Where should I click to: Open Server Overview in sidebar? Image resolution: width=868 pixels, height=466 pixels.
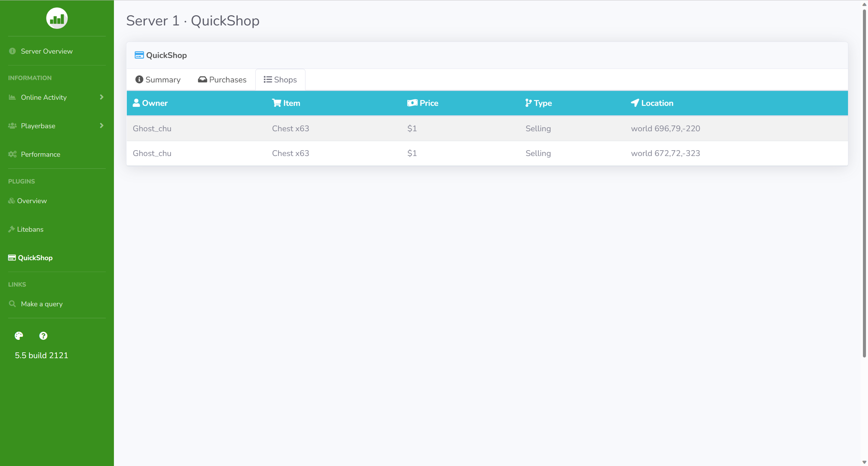coord(47,51)
